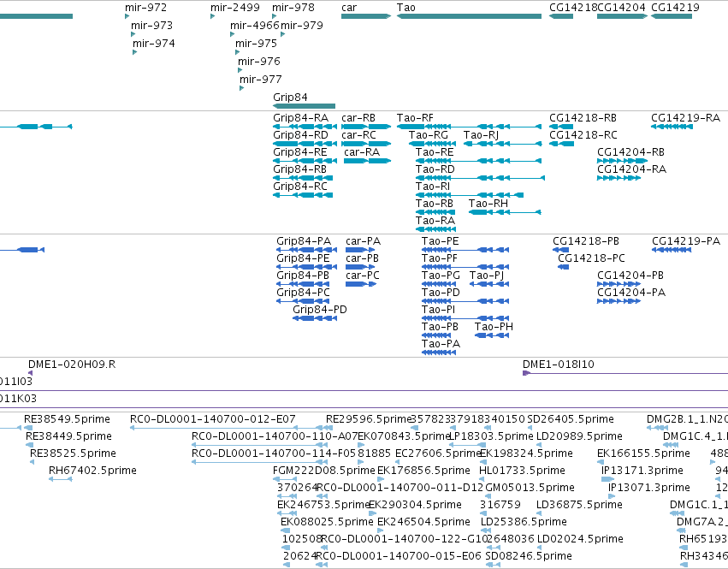Image resolution: width=728 pixels, height=569 pixels.
Task: Select the Tao gene bar
Action: tap(469, 16)
